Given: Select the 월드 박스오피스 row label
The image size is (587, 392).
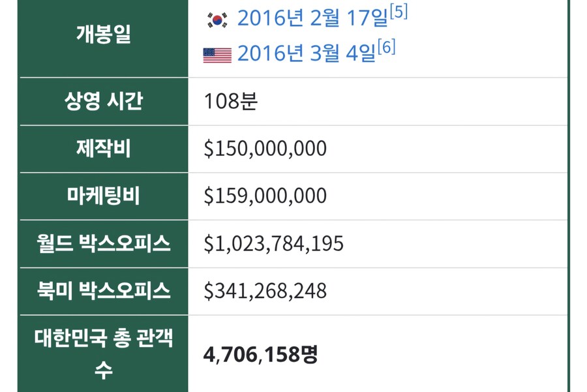Looking at the screenshot, I should (104, 244).
